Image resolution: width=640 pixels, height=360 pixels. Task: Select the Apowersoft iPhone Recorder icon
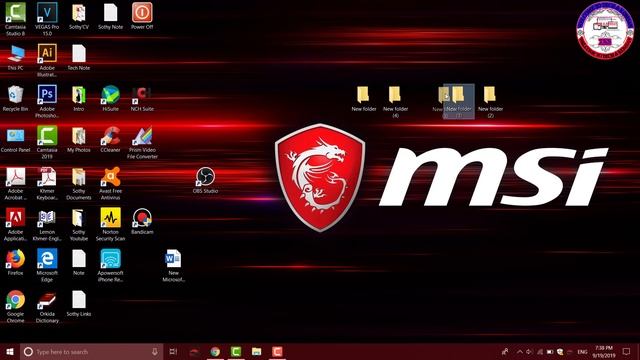[110, 259]
